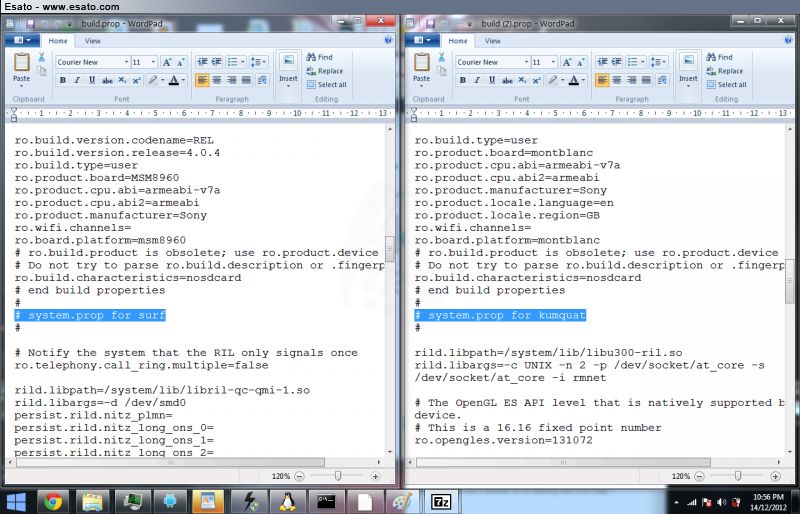This screenshot has height=514, width=800.
Task: Open Windows Start button
Action: click(15, 502)
